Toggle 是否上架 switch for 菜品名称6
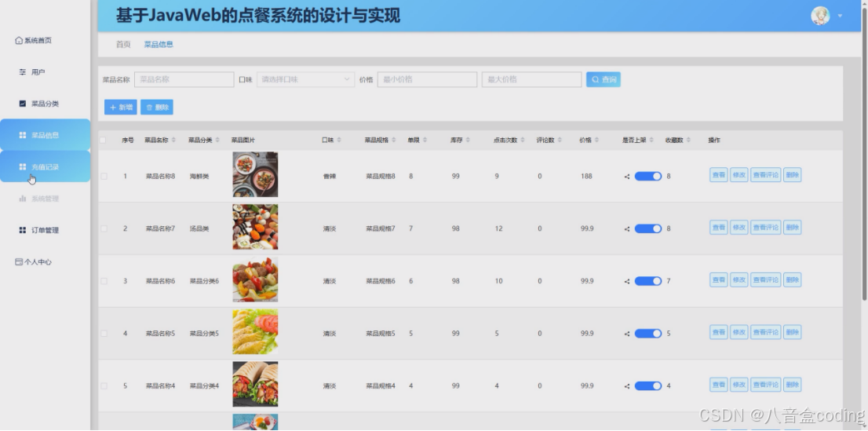The image size is (868, 431). (x=648, y=281)
